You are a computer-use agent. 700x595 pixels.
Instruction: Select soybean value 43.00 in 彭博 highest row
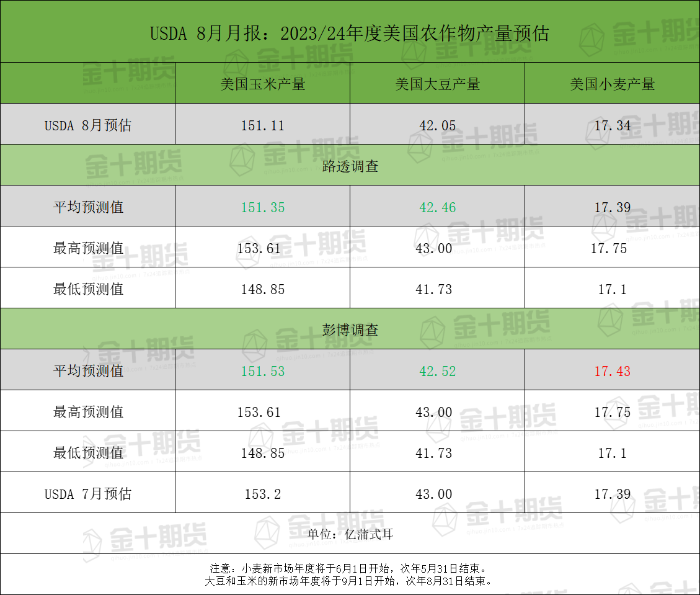click(434, 413)
